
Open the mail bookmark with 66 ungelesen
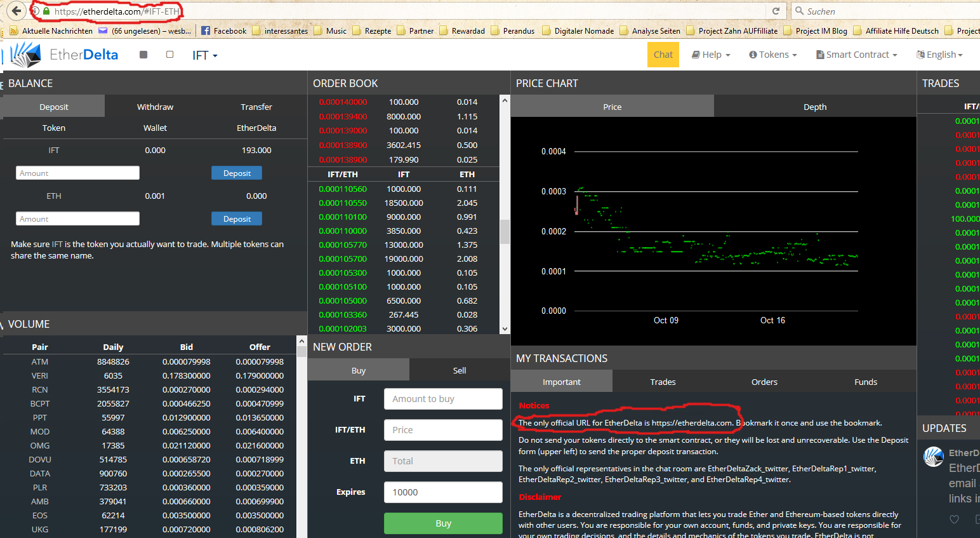point(145,30)
